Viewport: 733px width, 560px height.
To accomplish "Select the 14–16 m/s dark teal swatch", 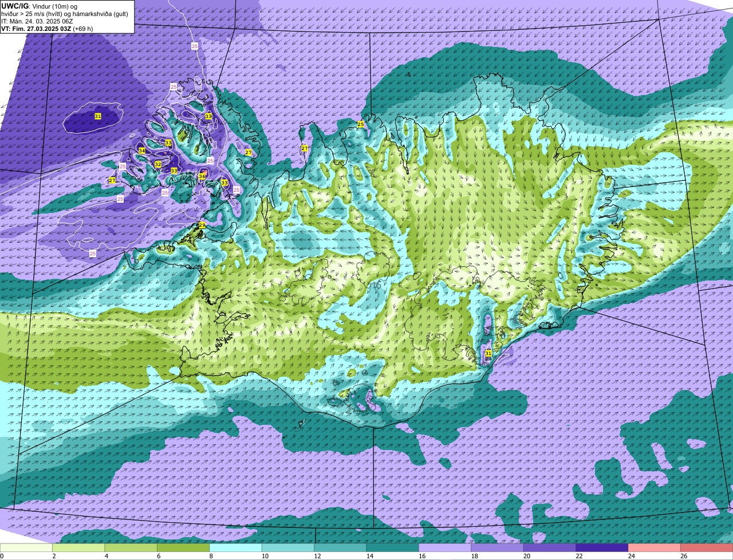I will click(393, 547).
